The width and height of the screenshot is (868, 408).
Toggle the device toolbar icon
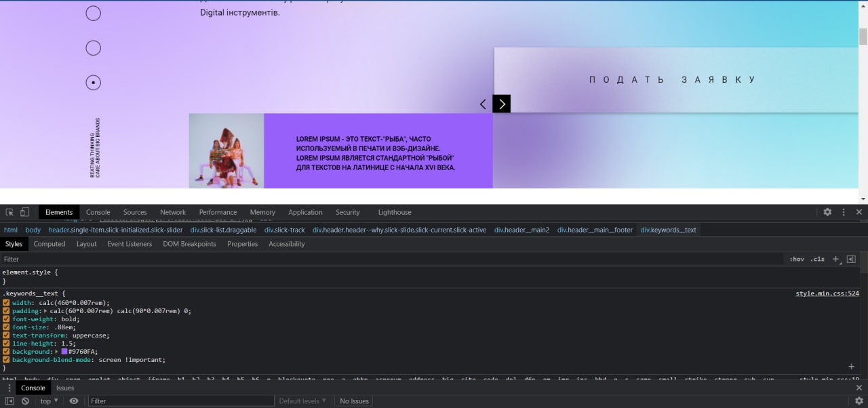(x=24, y=212)
